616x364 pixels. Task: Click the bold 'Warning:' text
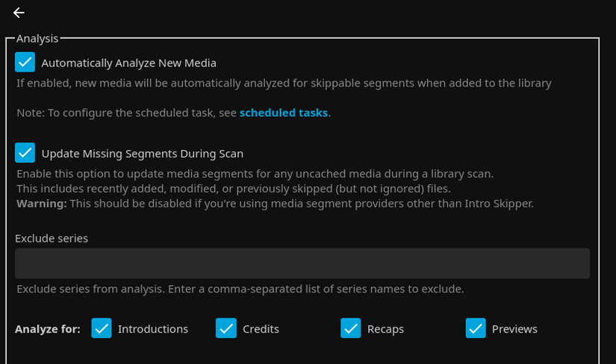[42, 203]
